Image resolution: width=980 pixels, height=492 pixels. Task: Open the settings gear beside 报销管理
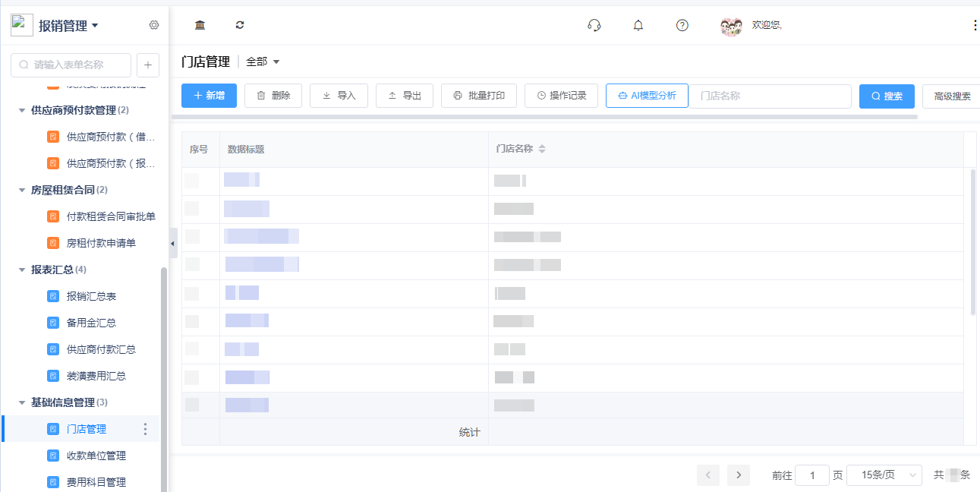154,25
